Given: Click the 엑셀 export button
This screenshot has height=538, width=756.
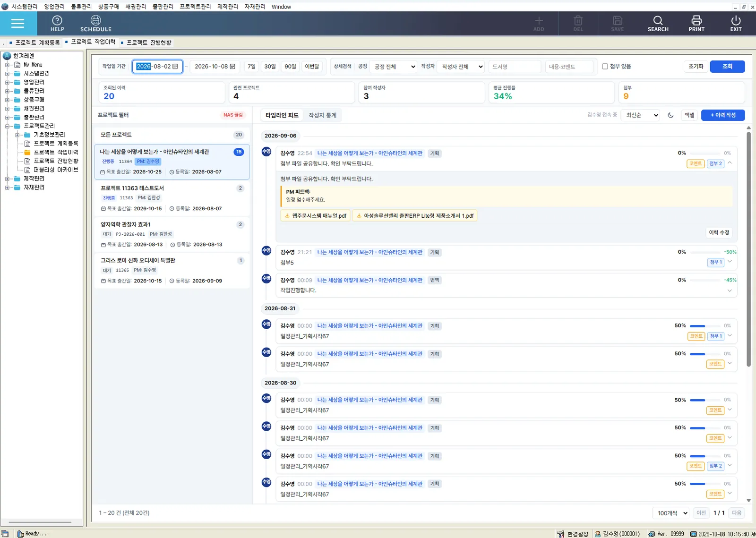Looking at the screenshot, I should pos(689,115).
